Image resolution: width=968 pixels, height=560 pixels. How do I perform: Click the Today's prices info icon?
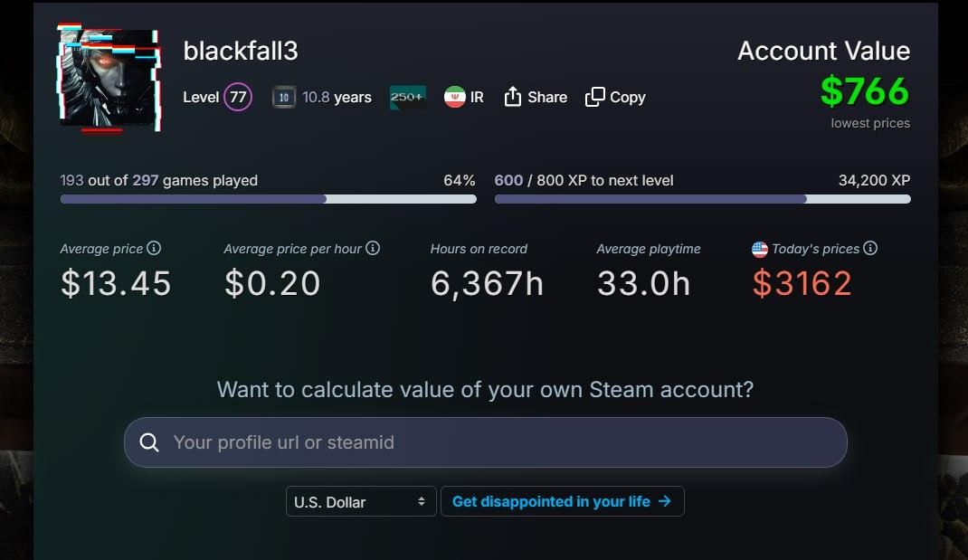[869, 248]
